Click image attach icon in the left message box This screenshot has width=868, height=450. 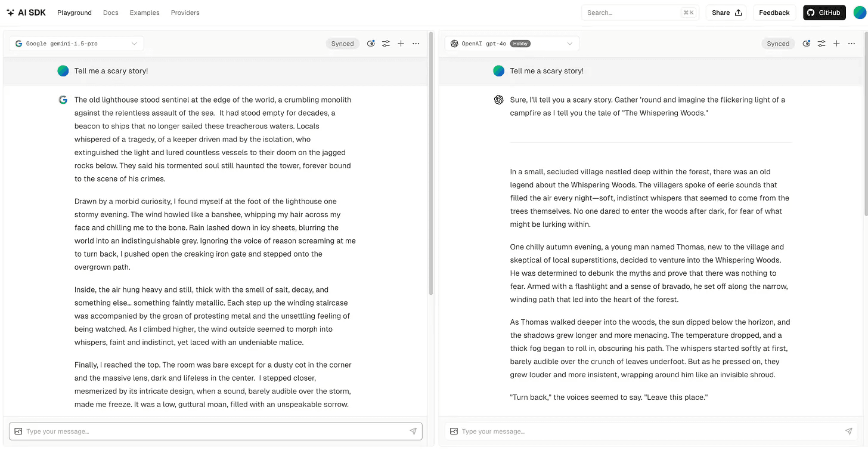point(18,431)
